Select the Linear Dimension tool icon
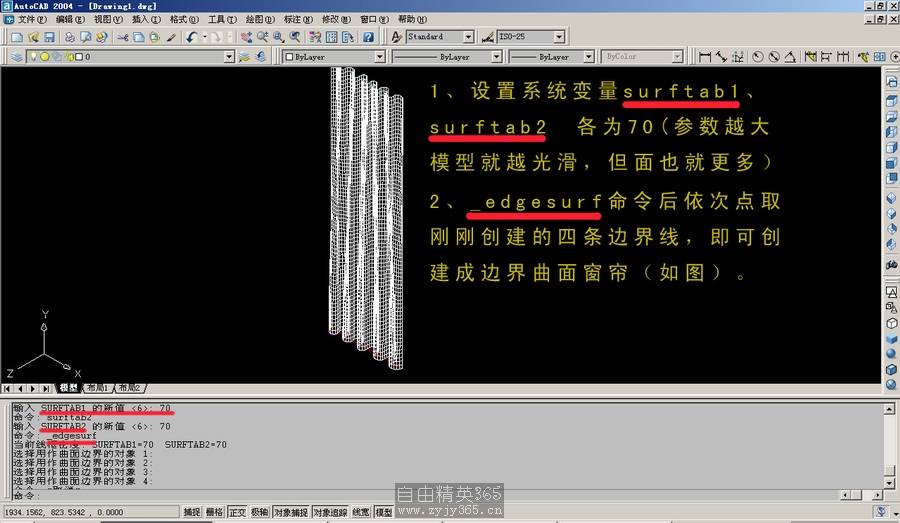The image size is (900, 523). pyautogui.click(x=706, y=57)
